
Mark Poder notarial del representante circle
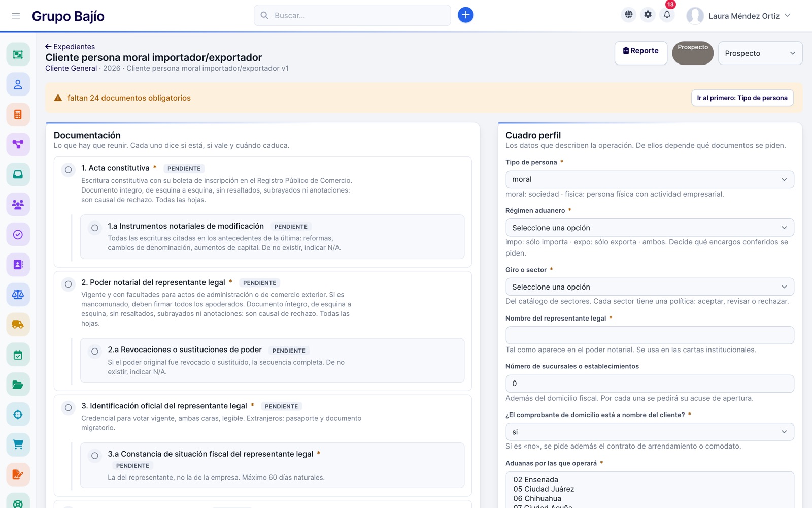point(68,284)
